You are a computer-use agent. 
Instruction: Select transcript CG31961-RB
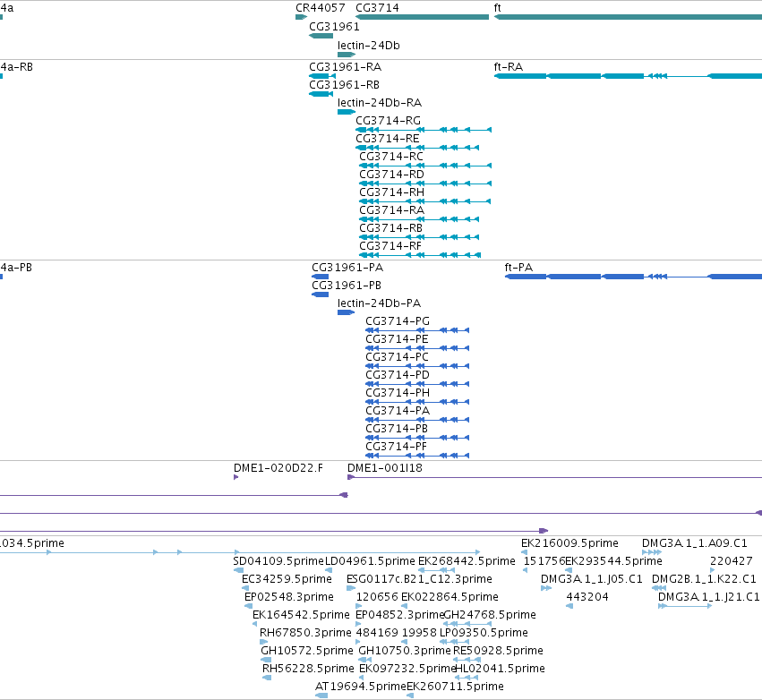click(x=321, y=94)
